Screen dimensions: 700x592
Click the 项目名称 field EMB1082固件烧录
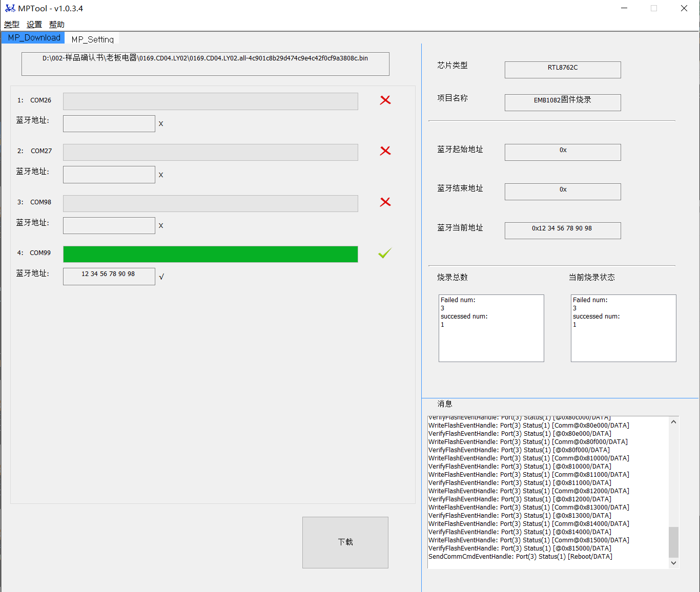tap(563, 102)
